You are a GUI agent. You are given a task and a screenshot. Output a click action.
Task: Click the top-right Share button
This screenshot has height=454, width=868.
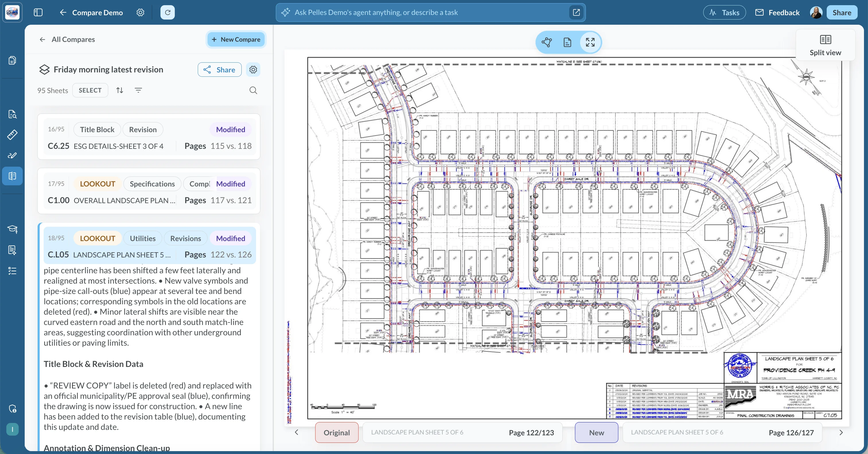(x=842, y=12)
